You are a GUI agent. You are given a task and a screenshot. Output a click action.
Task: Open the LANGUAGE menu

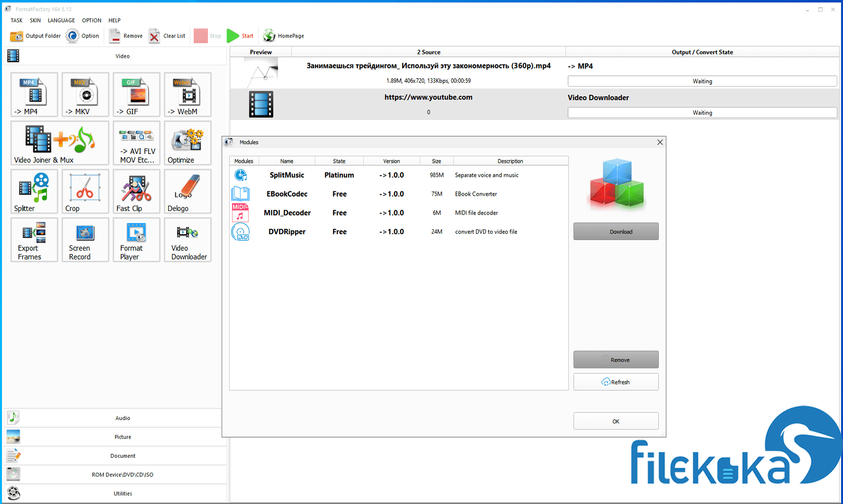pos(61,20)
